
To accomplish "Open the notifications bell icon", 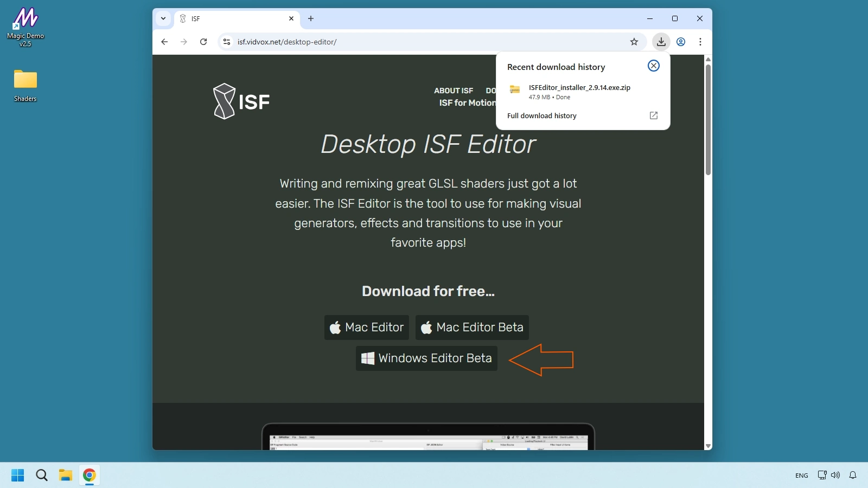I will [853, 475].
